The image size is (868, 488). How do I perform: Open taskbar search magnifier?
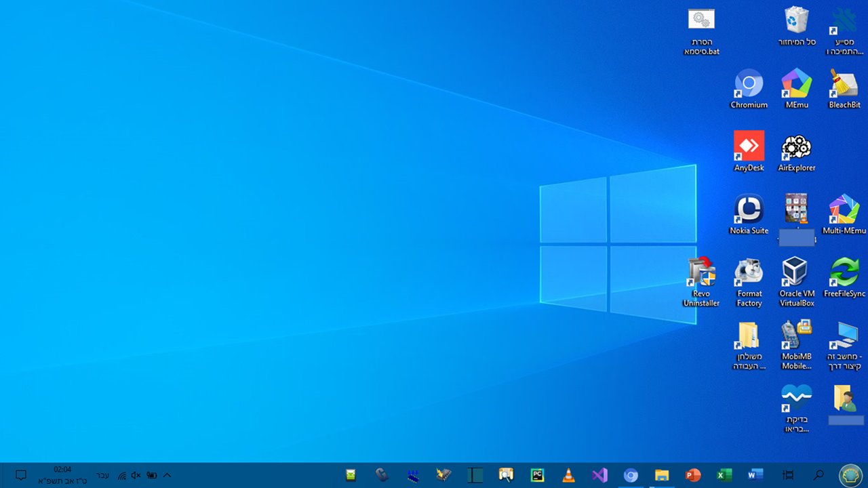[x=818, y=475]
